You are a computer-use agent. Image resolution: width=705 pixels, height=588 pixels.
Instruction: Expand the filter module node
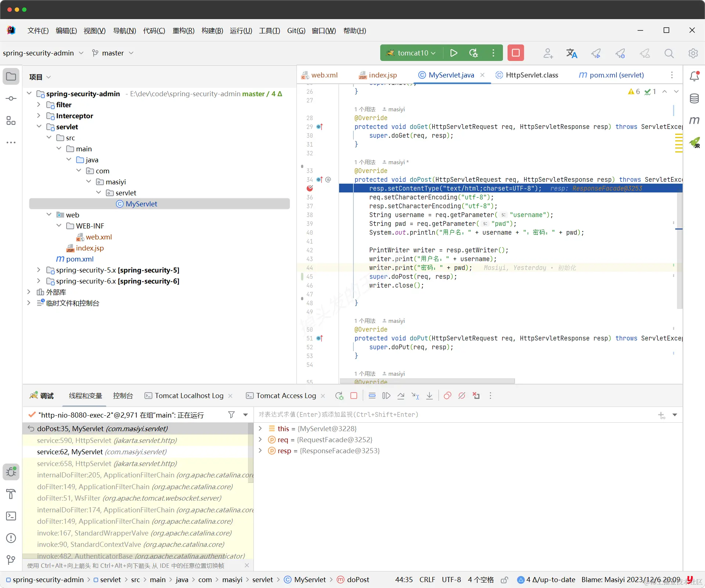pyautogui.click(x=39, y=105)
